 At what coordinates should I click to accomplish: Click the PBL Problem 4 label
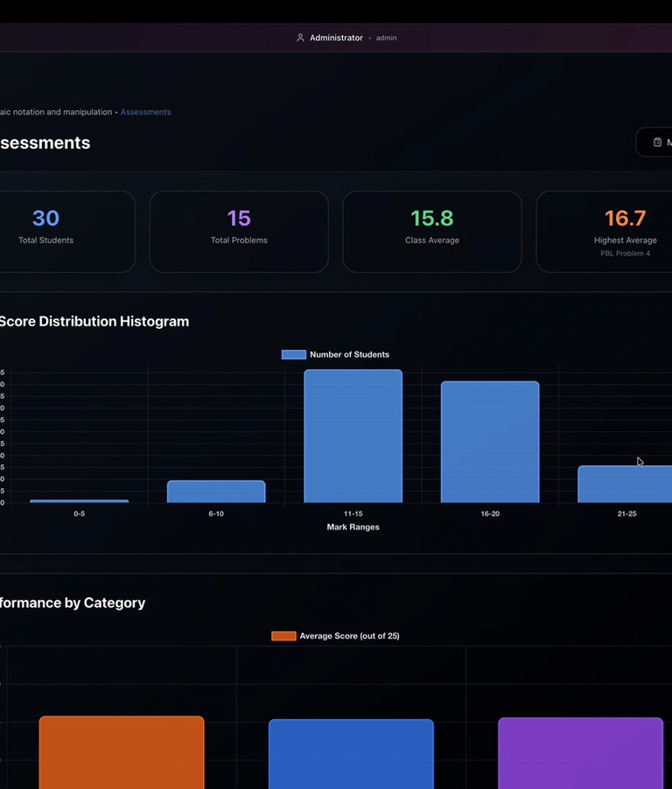(x=625, y=253)
